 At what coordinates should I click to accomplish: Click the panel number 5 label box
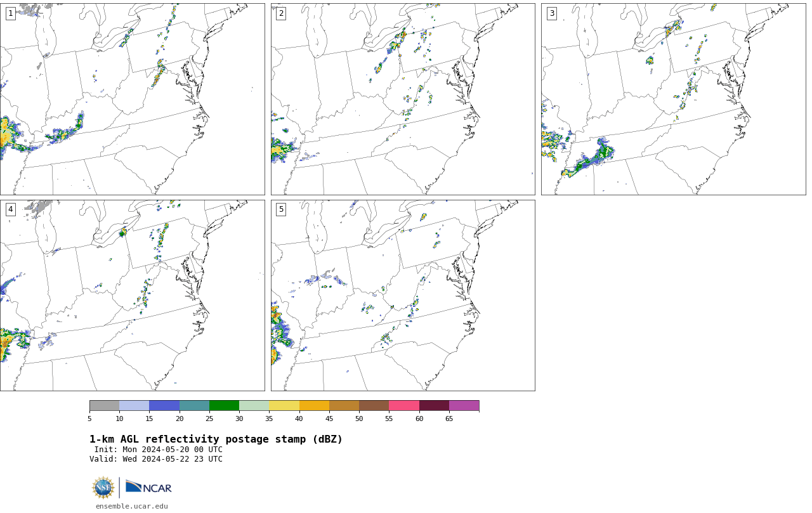(281, 209)
